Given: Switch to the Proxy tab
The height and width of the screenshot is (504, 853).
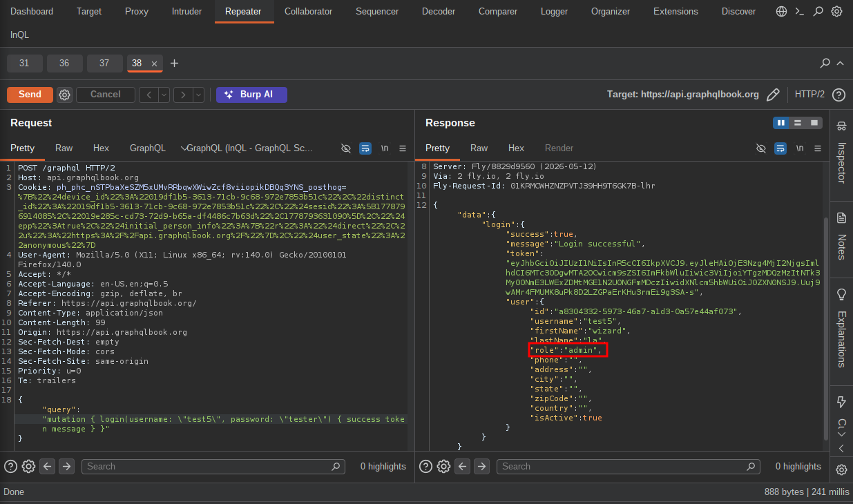Looking at the screenshot, I should pyautogui.click(x=137, y=11).
